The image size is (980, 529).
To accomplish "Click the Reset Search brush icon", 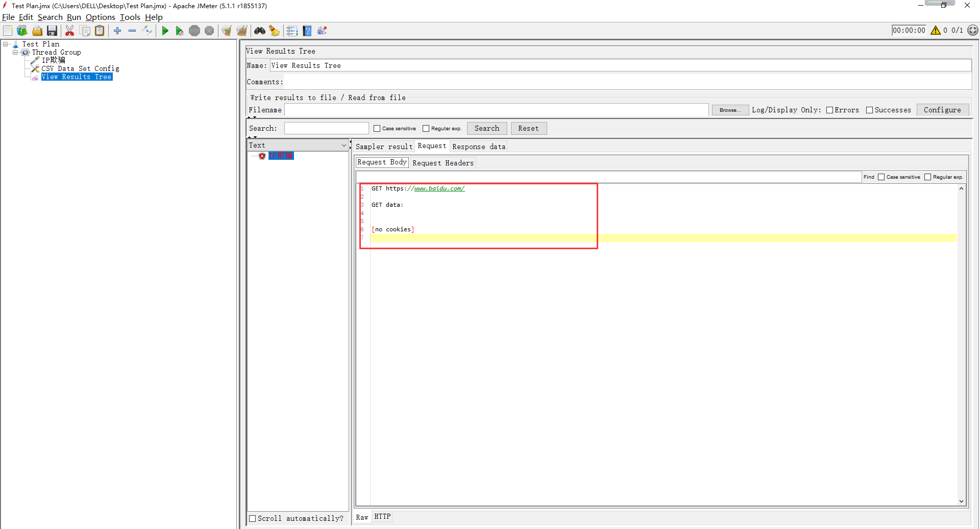I will (x=275, y=31).
